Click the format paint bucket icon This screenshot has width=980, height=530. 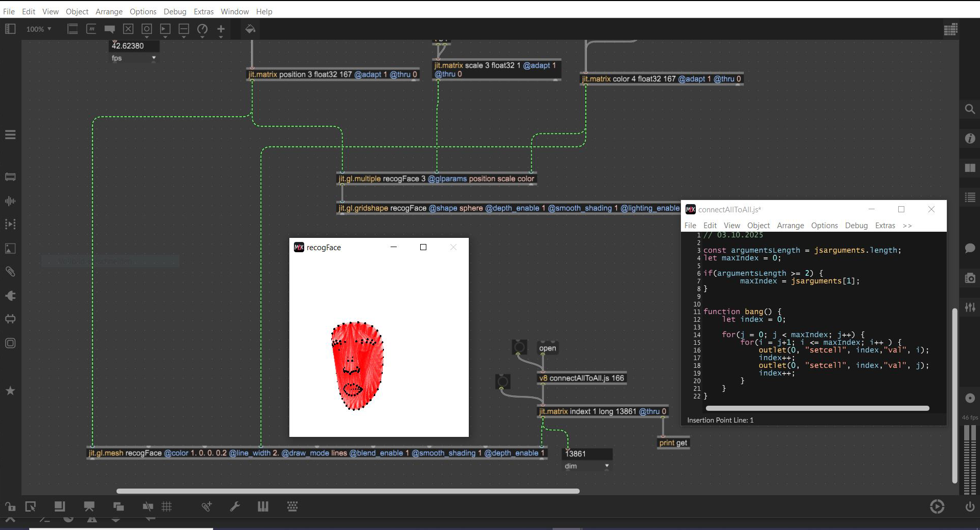(x=250, y=29)
